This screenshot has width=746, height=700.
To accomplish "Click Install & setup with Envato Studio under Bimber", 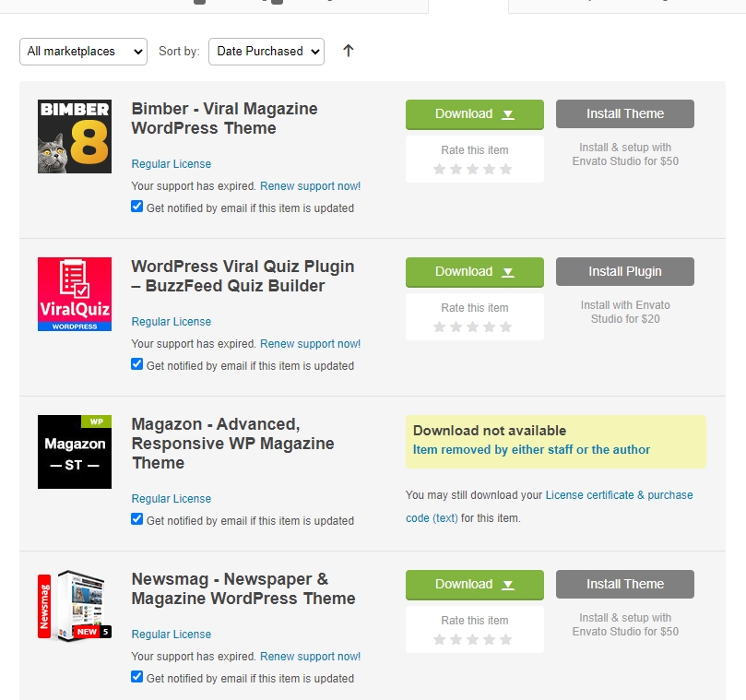I will (x=625, y=154).
